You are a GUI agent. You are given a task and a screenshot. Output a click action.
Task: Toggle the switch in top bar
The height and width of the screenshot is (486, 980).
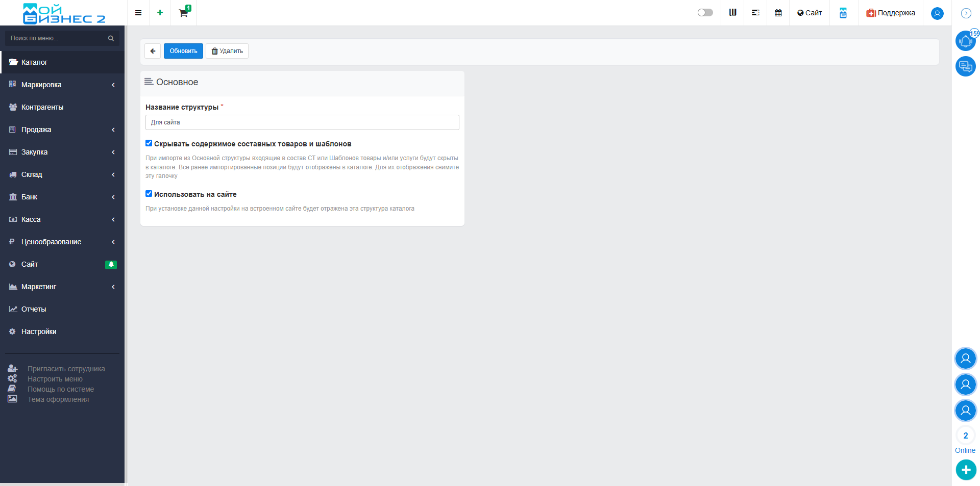point(705,13)
